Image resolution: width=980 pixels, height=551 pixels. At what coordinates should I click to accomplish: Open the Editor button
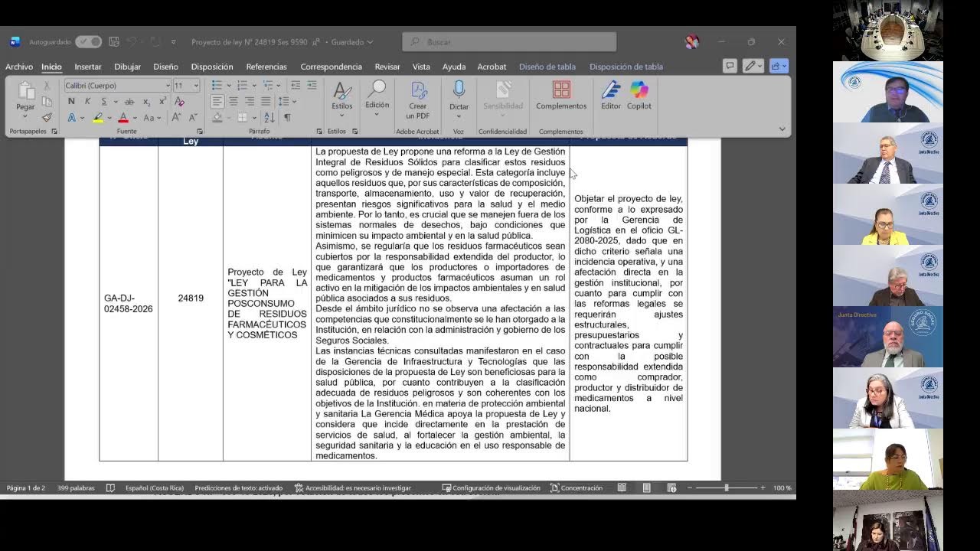(x=611, y=96)
